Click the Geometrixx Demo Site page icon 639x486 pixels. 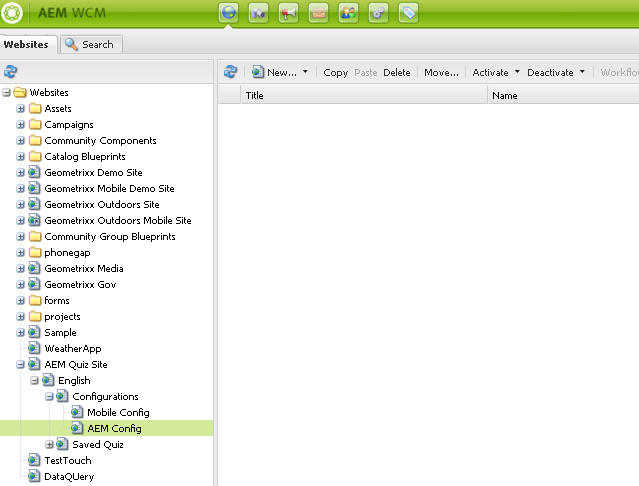34,172
